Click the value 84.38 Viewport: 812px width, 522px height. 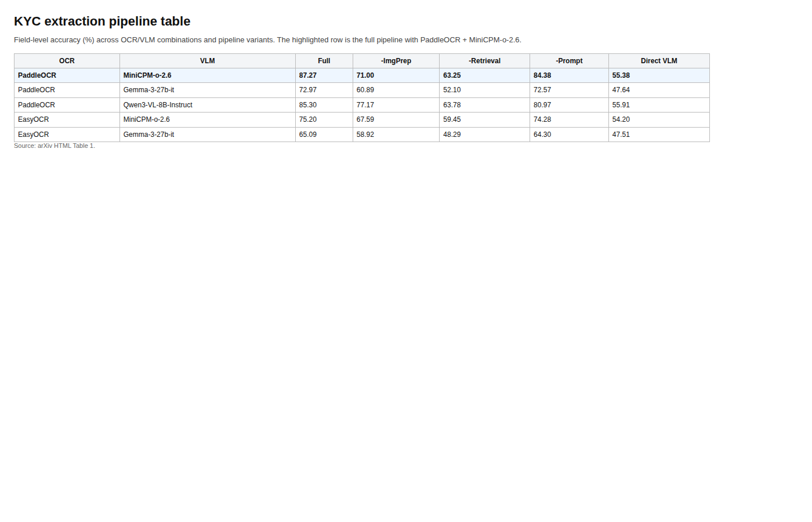542,75
